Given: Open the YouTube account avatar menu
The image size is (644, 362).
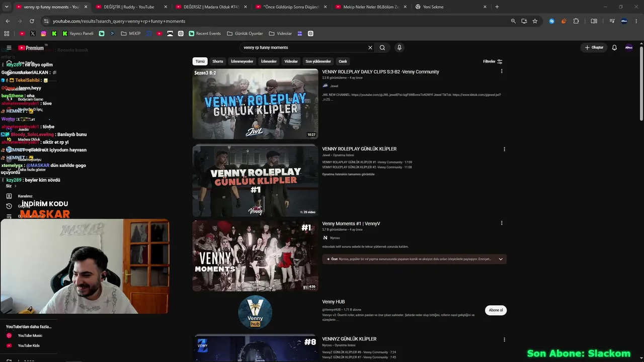Looking at the screenshot, I should (628, 48).
